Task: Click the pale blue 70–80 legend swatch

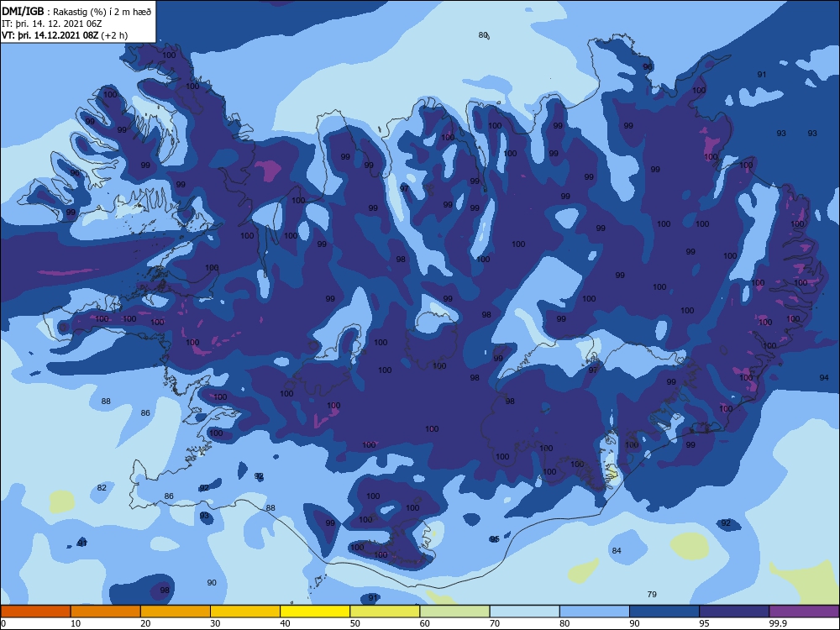Action: tap(524, 612)
